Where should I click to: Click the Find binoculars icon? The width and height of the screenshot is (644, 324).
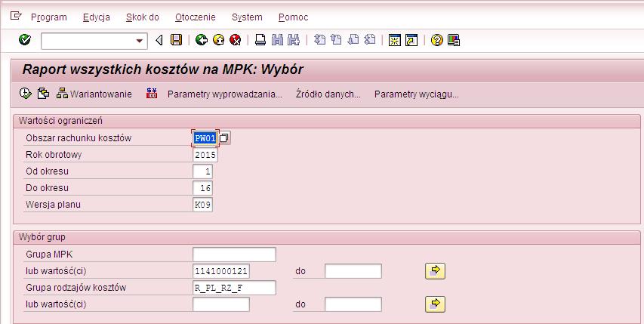pos(277,40)
